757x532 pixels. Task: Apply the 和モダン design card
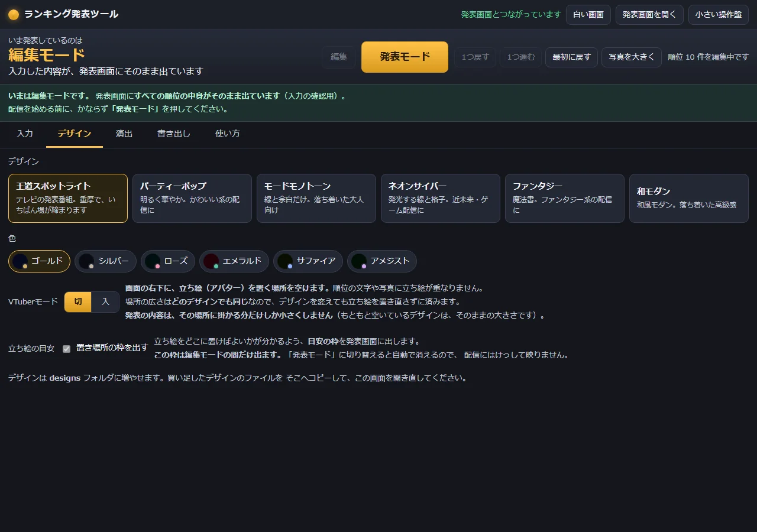tap(689, 199)
